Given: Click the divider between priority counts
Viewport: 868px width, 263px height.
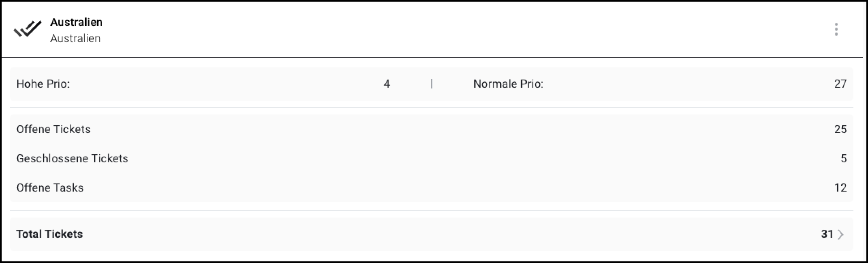Looking at the screenshot, I should click(x=432, y=84).
